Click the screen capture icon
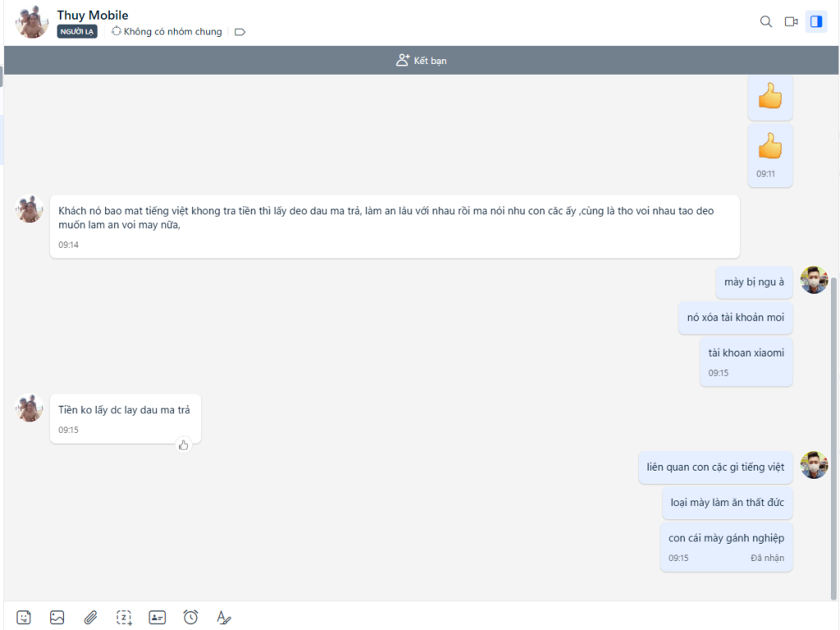840x630 pixels. click(124, 617)
